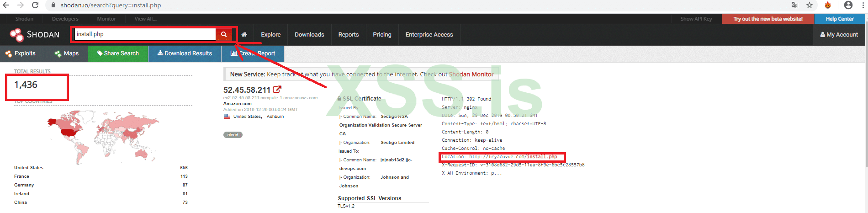868x213 pixels.
Task: Click external link icon beside 52.45.58.211
Action: [x=277, y=90]
